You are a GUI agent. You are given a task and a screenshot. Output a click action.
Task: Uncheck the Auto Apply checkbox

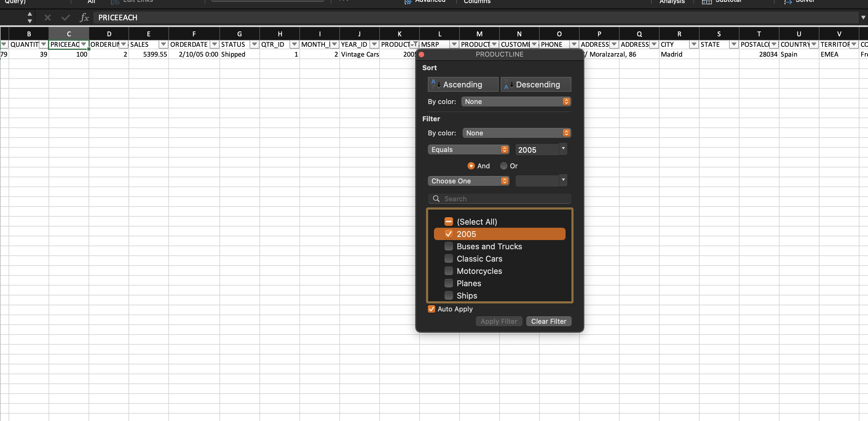pyautogui.click(x=431, y=309)
